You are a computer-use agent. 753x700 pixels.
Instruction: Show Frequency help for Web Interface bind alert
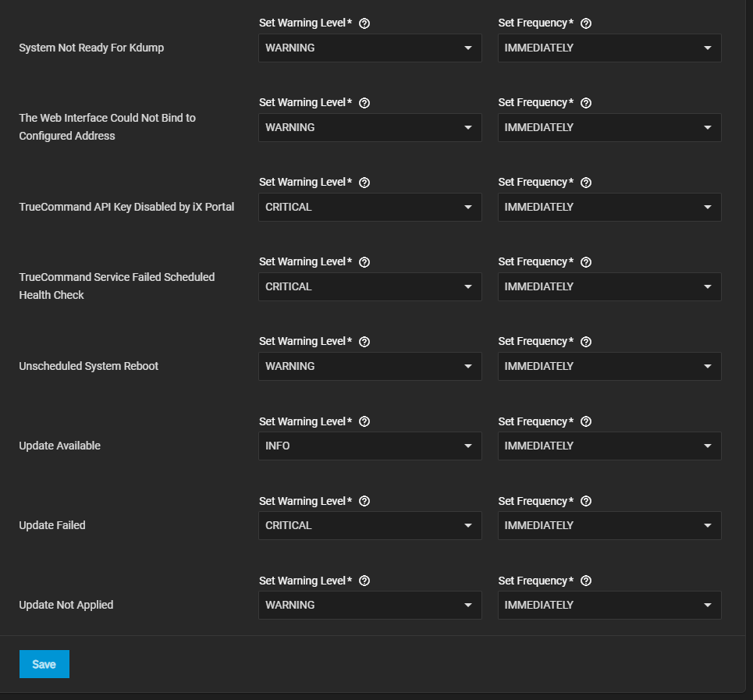[x=586, y=103]
